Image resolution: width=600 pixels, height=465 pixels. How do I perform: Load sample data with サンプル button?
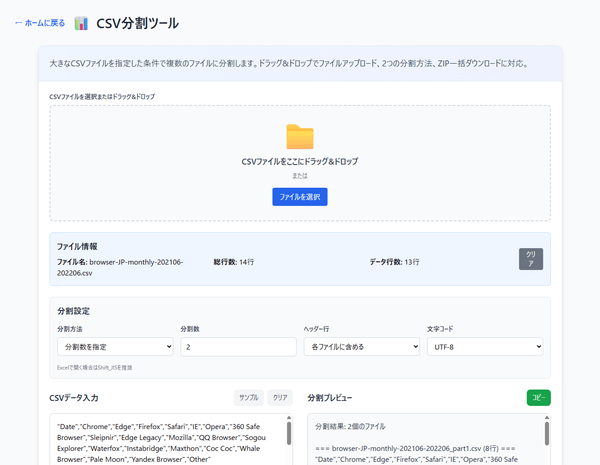click(248, 397)
